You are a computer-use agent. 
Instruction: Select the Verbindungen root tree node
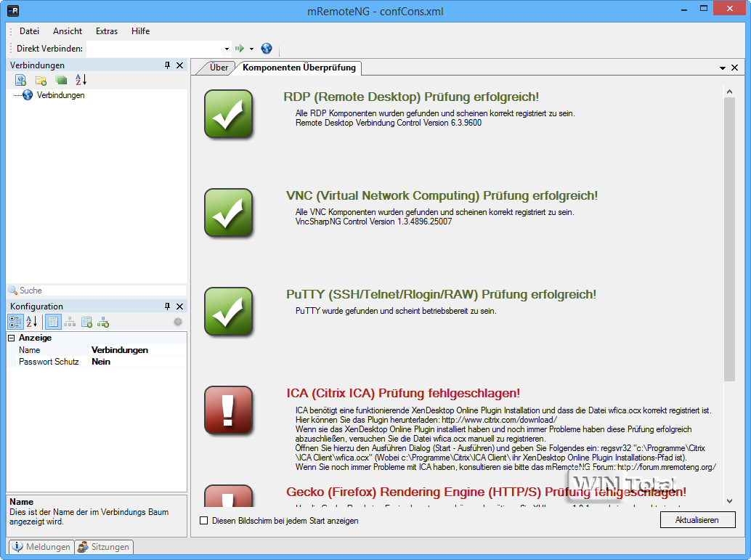point(60,95)
